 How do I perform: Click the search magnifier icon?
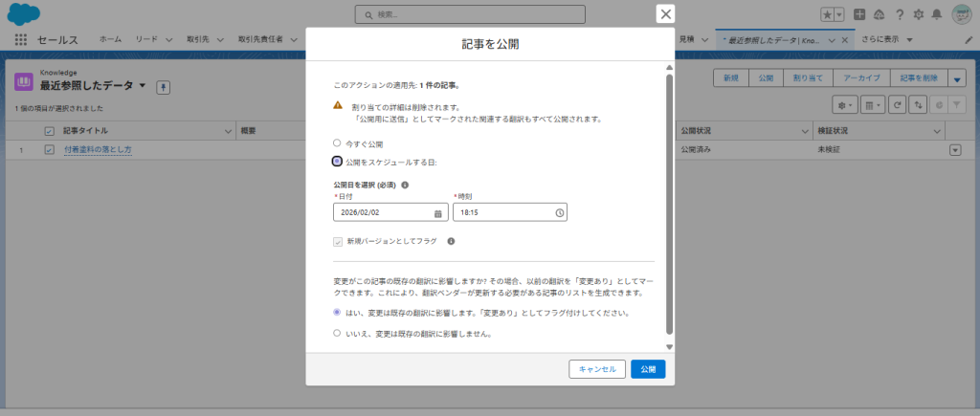[368, 14]
